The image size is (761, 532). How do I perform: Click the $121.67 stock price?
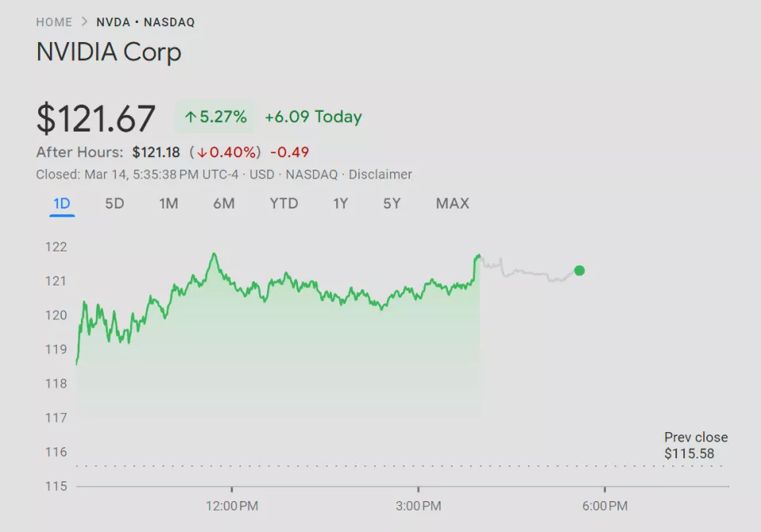[x=96, y=119]
